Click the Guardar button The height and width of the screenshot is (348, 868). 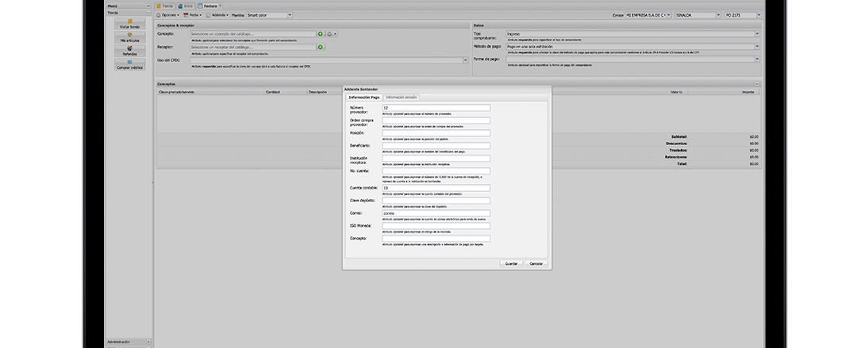tap(512, 263)
